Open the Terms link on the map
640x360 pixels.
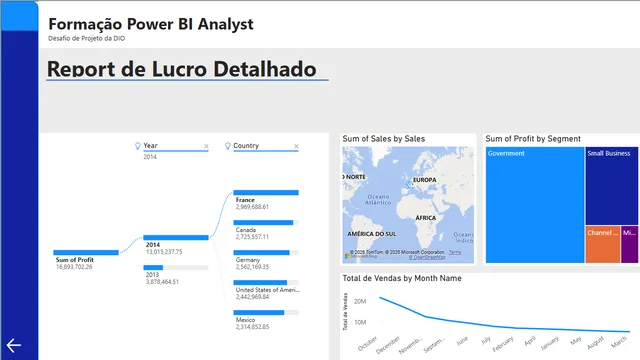pyautogui.click(x=455, y=252)
